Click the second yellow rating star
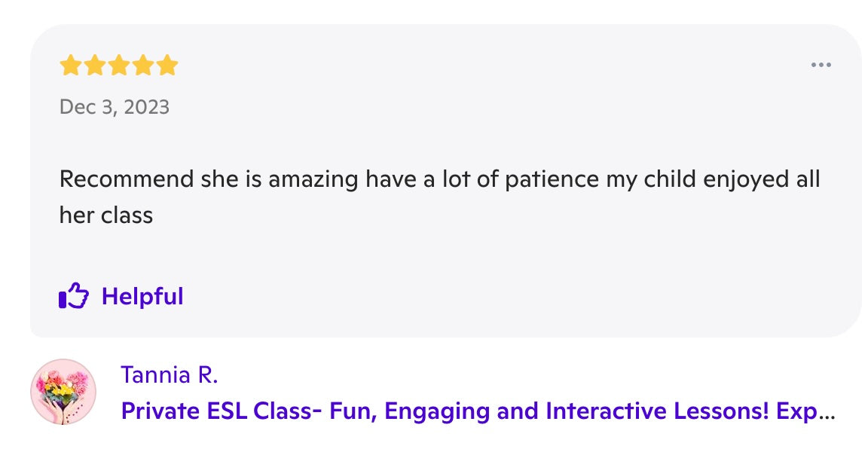The height and width of the screenshot is (449, 868). (94, 66)
